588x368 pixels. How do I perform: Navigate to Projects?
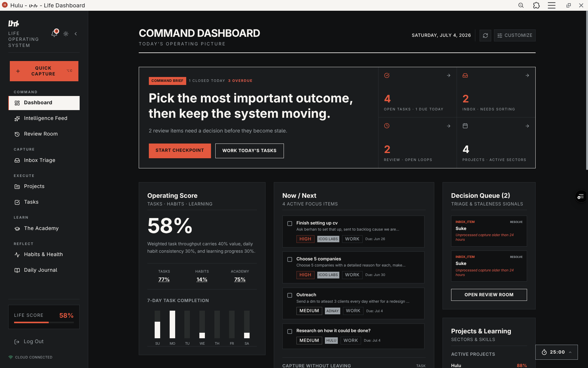(x=44, y=186)
